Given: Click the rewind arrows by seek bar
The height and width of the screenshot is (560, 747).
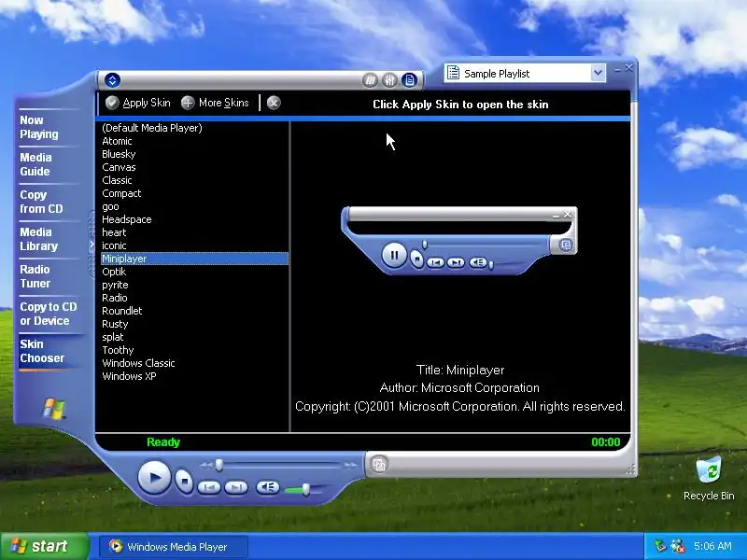Looking at the screenshot, I should 205,465.
